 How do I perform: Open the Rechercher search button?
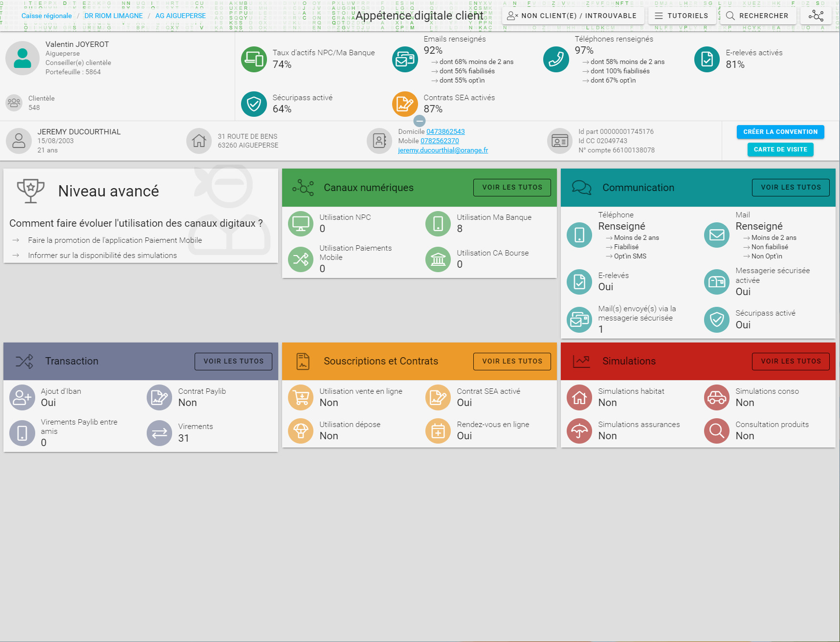[x=757, y=16]
